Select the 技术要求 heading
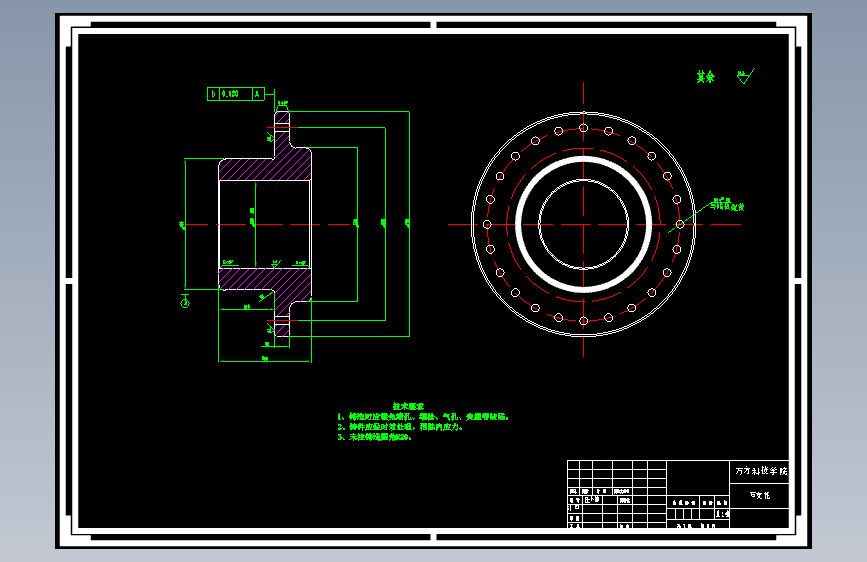Screen dimensions: 867x562 [x=409, y=407]
